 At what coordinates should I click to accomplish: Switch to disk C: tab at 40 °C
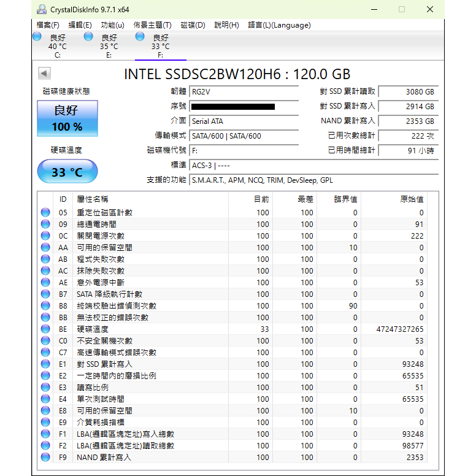[x=58, y=46]
